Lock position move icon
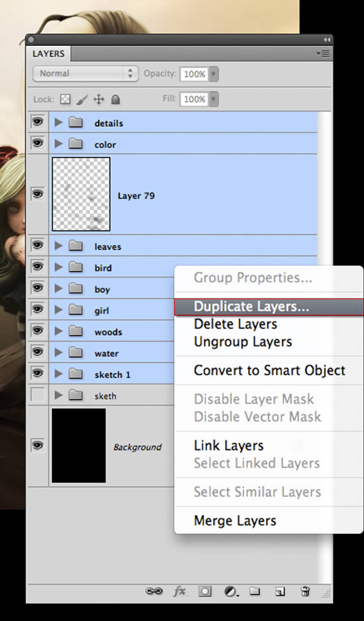Image resolution: width=364 pixels, height=621 pixels. (99, 99)
